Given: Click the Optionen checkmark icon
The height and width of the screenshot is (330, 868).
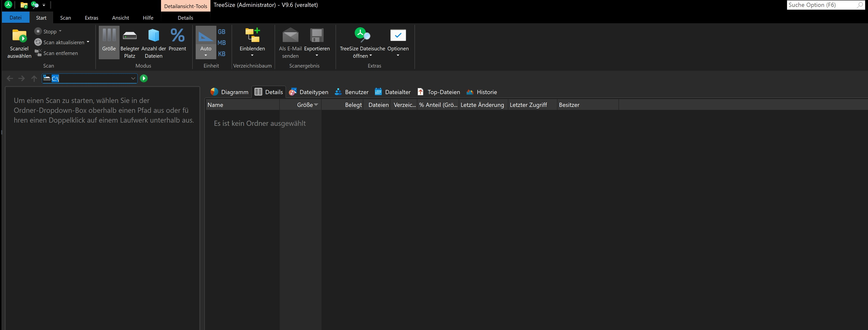Looking at the screenshot, I should (398, 35).
